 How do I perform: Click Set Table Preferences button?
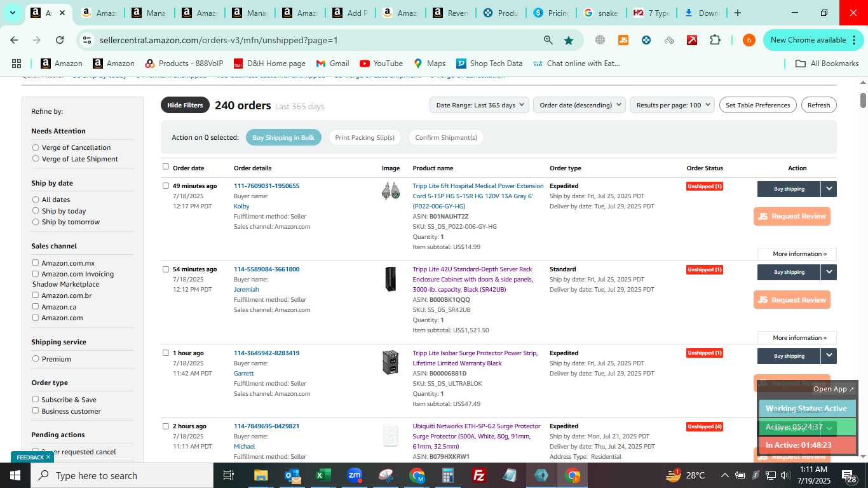[757, 105]
